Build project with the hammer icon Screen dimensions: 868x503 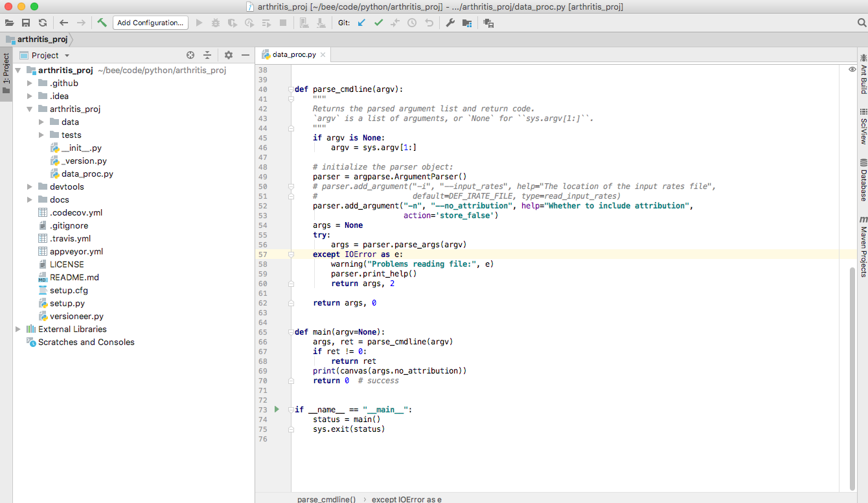point(102,23)
